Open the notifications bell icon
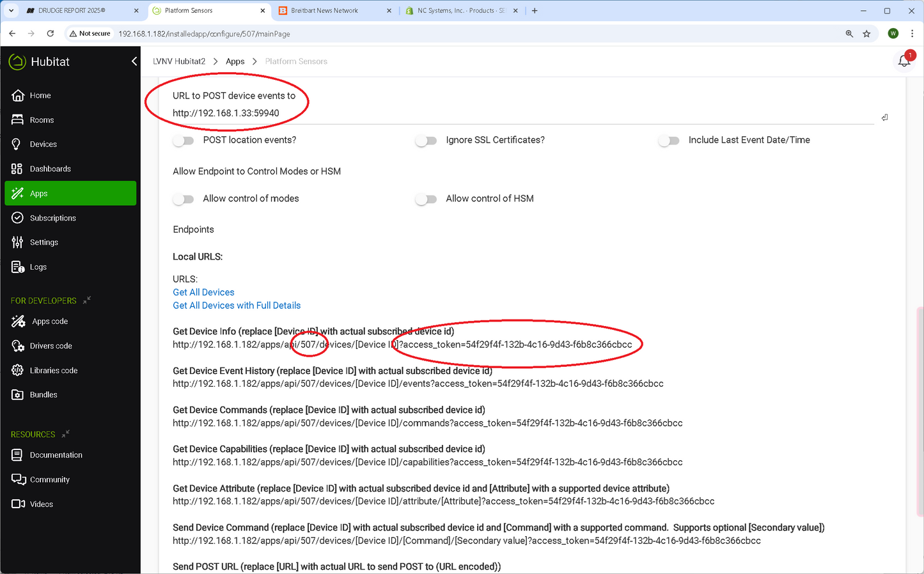The image size is (924, 574). point(904,61)
